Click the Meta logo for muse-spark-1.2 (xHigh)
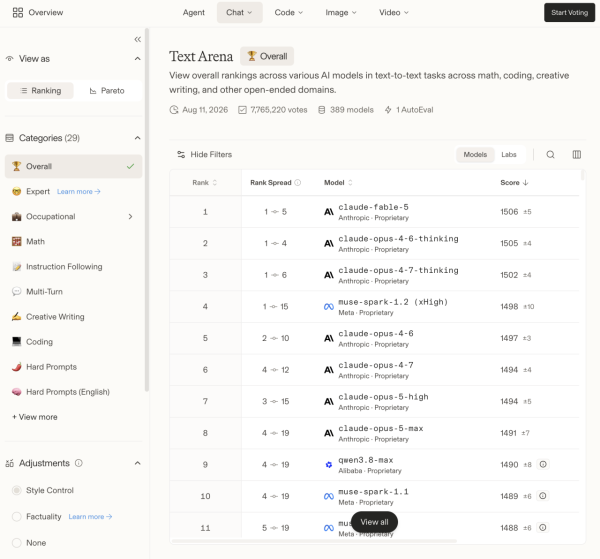The height and width of the screenshot is (559, 600). pos(329,307)
